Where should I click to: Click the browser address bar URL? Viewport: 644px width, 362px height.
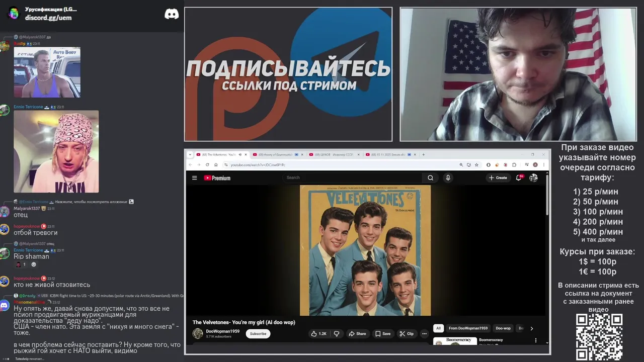[x=258, y=165]
